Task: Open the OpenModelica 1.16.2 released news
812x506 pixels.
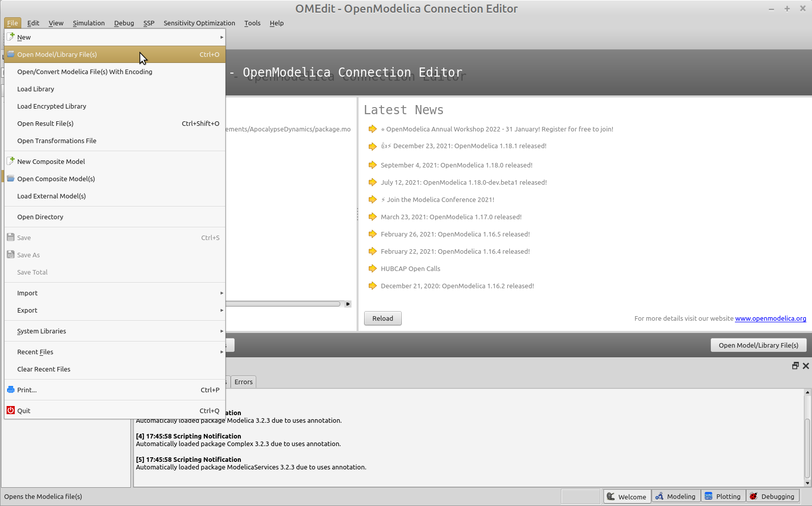Action: pyautogui.click(x=457, y=286)
